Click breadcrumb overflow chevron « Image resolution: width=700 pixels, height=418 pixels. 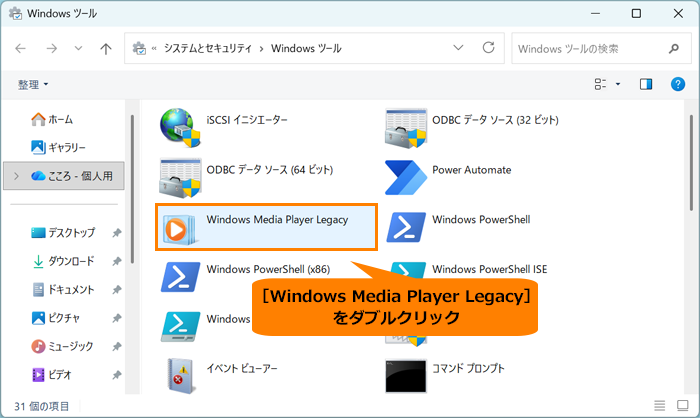point(154,48)
